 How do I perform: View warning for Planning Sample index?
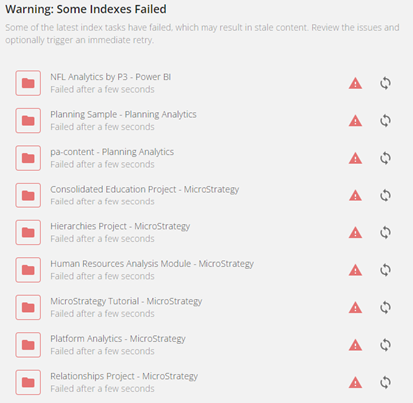pos(355,121)
